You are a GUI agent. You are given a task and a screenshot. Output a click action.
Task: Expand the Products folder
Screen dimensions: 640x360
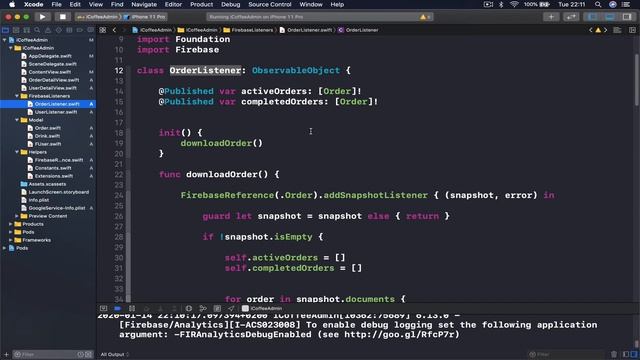pos(11,224)
